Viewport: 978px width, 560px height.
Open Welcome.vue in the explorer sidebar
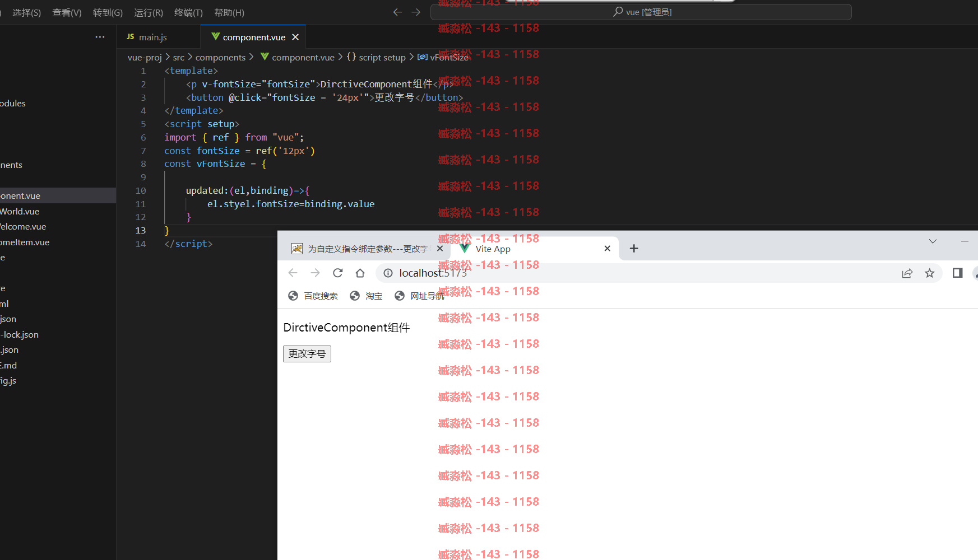58,226
